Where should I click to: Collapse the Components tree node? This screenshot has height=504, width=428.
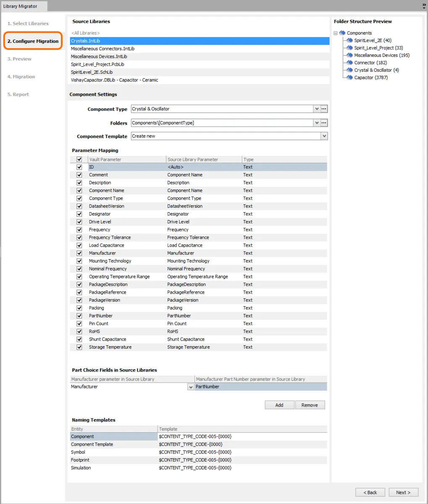click(x=336, y=33)
